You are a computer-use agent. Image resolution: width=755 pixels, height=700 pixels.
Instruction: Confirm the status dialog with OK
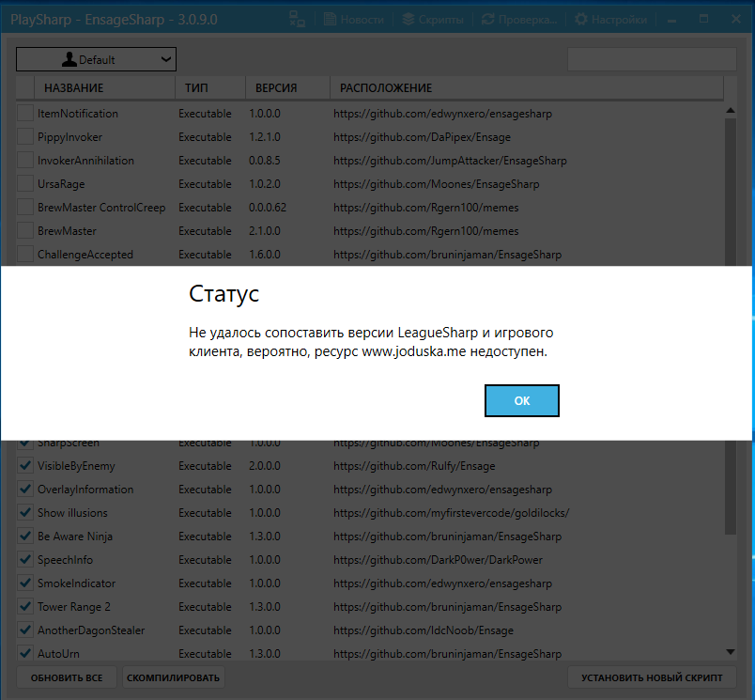[x=521, y=400]
